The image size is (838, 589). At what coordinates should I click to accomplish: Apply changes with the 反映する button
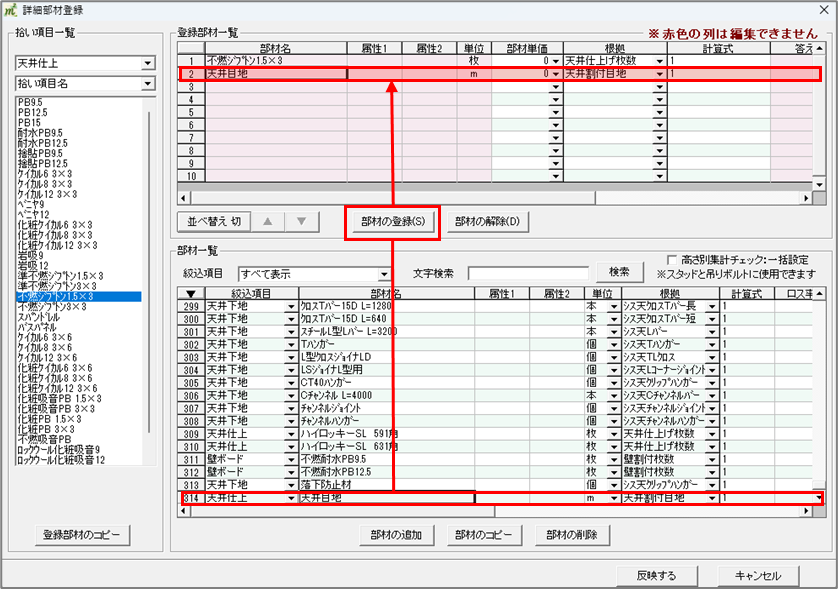click(x=655, y=575)
